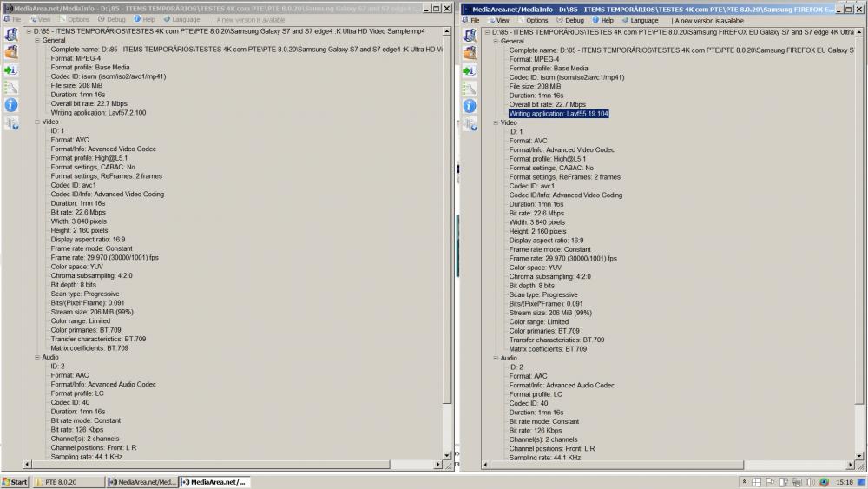
Task: Collapse the Video section in the right window
Action: click(495, 122)
